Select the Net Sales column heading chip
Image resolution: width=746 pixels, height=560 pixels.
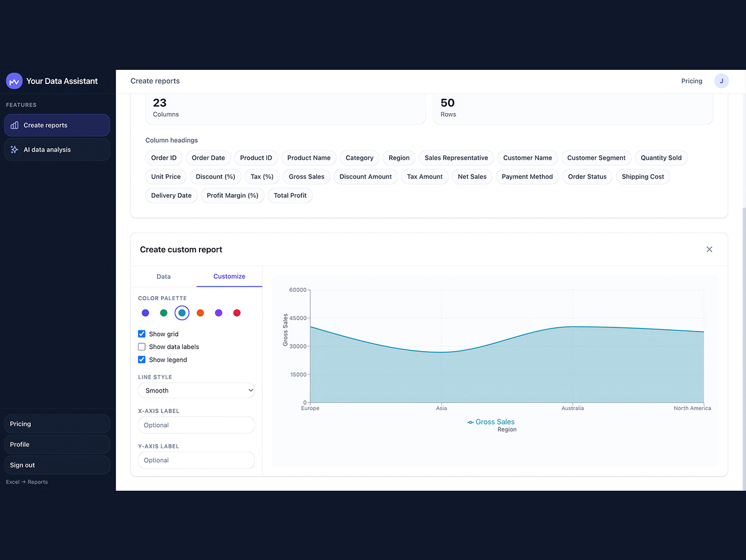coord(472,176)
